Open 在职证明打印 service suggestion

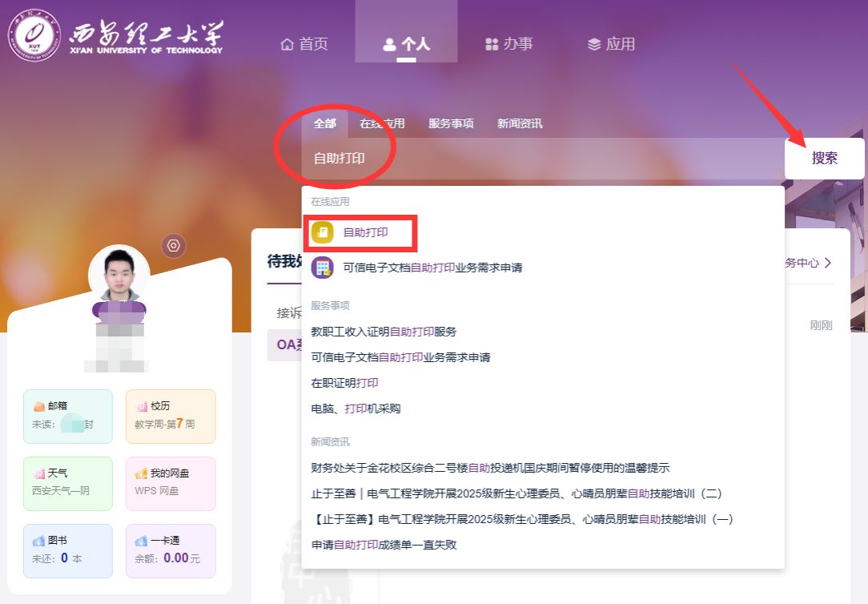tap(344, 383)
